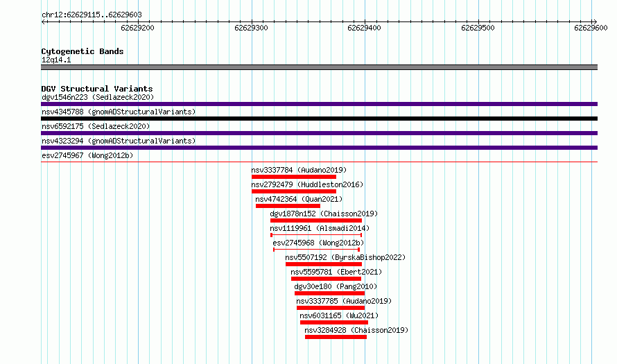The width and height of the screenshot is (617, 364).
Task: Open the nsv5595781 (Ebert2021) label
Action: pos(336,272)
